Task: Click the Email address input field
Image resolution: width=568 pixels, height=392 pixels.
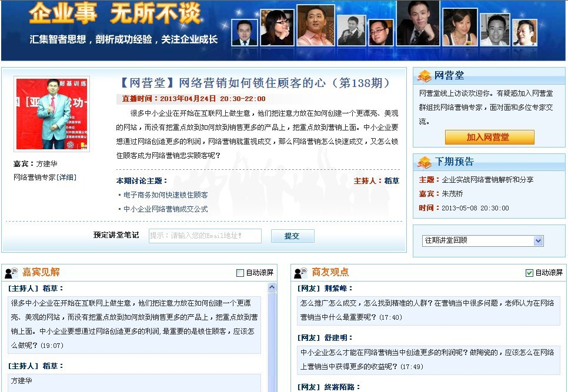Action: click(205, 236)
